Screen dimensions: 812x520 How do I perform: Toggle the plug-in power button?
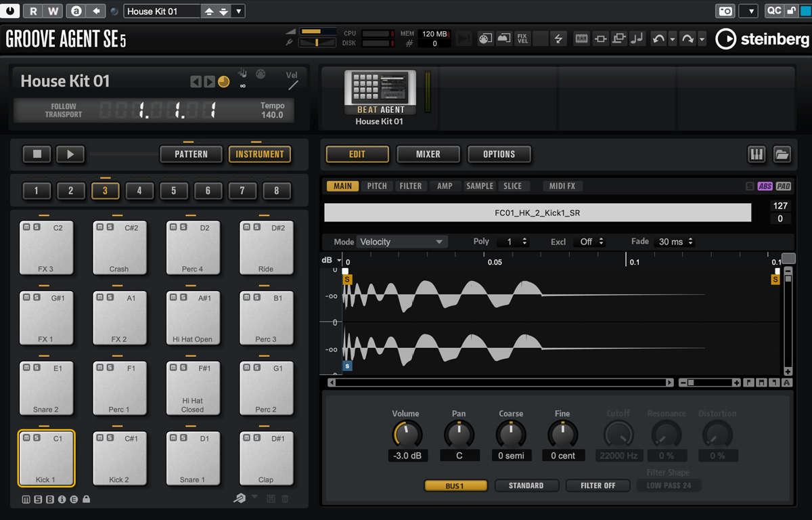12,11
